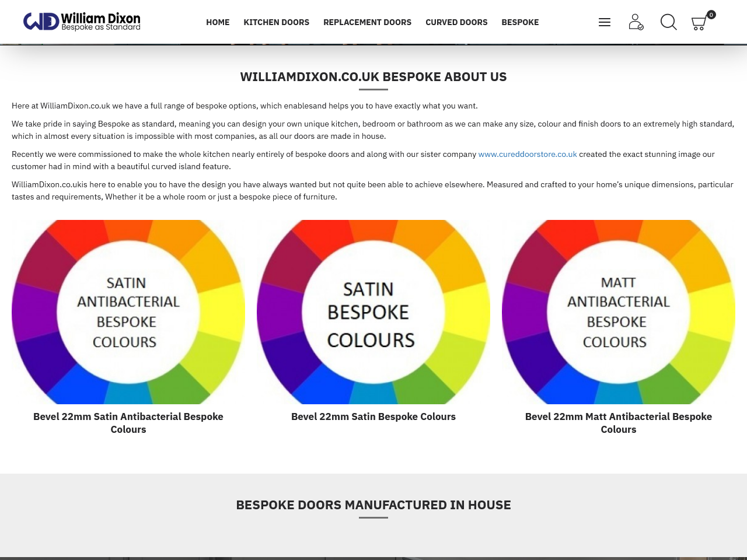Click the William Dixon logo
The width and height of the screenshot is (747, 560).
pyautogui.click(x=82, y=22)
